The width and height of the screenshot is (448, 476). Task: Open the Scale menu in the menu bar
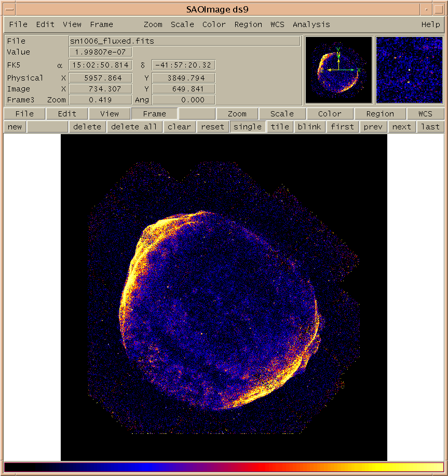pos(182,24)
